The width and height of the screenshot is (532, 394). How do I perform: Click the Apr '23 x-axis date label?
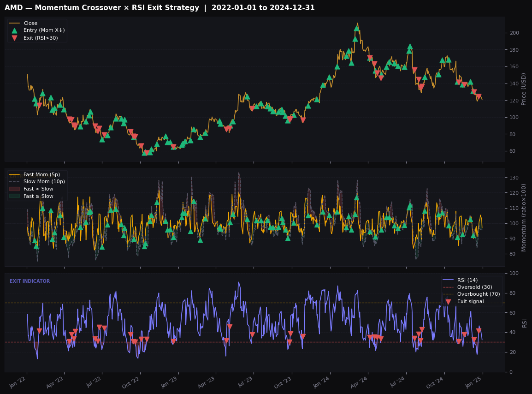[206, 382]
